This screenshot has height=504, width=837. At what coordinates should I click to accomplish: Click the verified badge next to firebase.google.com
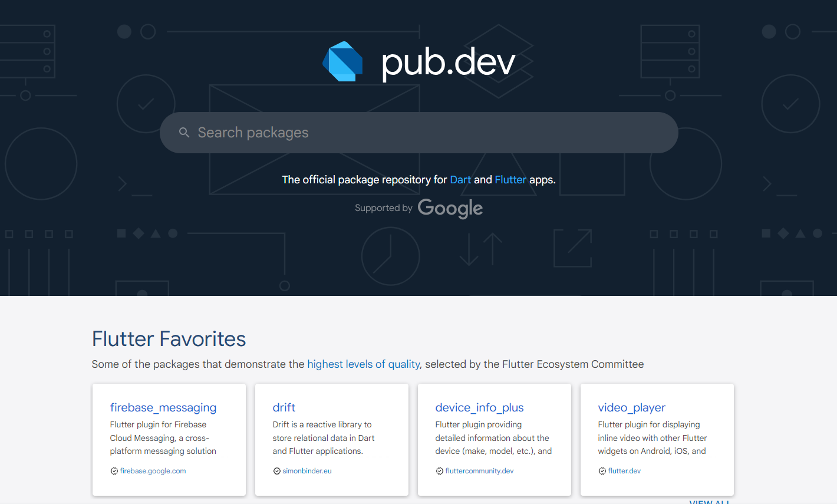(x=114, y=471)
